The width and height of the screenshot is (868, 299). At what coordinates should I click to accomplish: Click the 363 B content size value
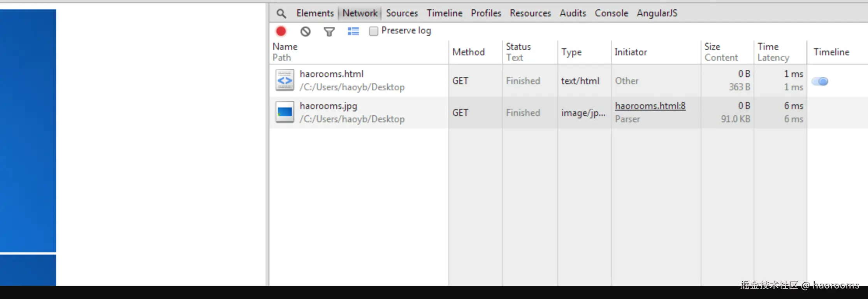coord(739,87)
